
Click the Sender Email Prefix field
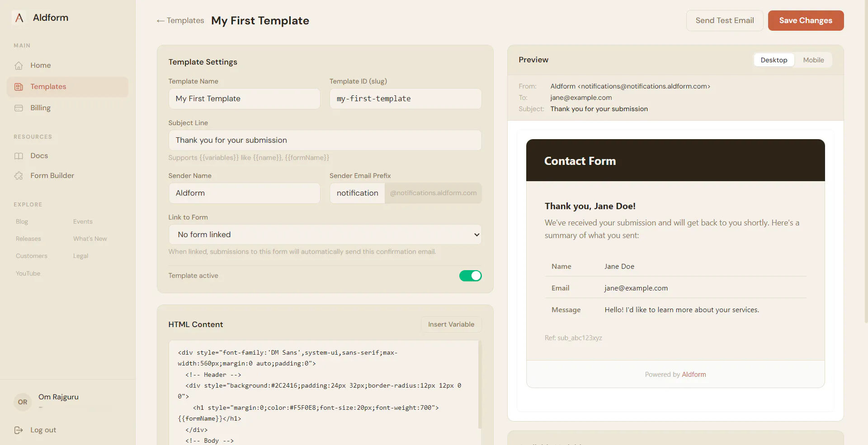357,193
